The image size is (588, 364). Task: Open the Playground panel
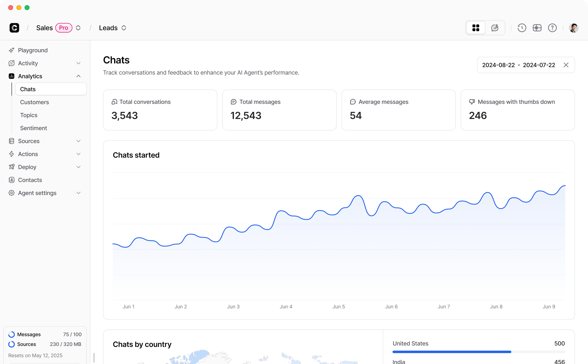point(33,50)
